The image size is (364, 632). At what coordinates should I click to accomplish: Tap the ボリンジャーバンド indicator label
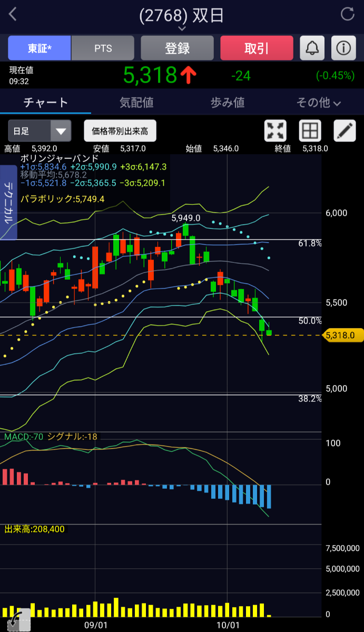click(x=60, y=158)
